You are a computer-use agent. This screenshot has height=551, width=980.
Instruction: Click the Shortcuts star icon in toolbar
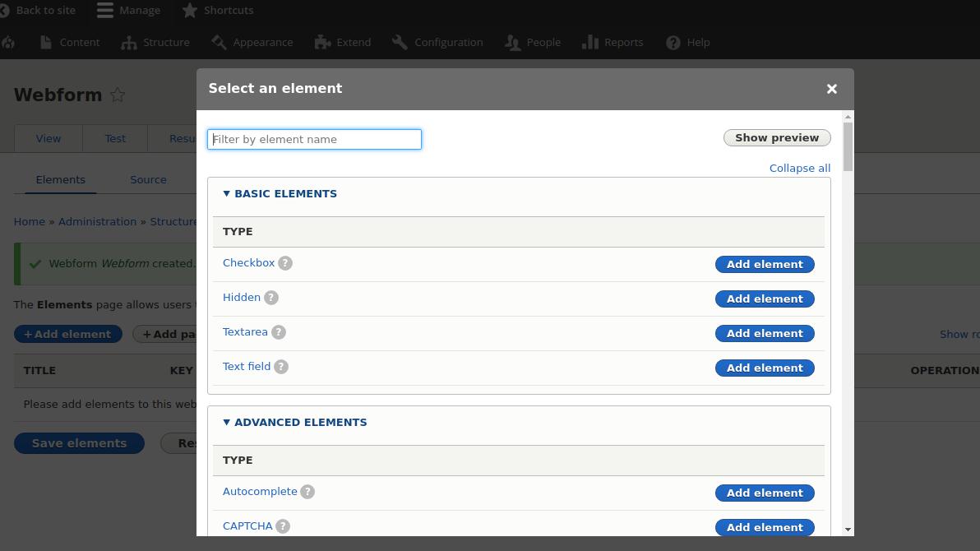point(190,11)
